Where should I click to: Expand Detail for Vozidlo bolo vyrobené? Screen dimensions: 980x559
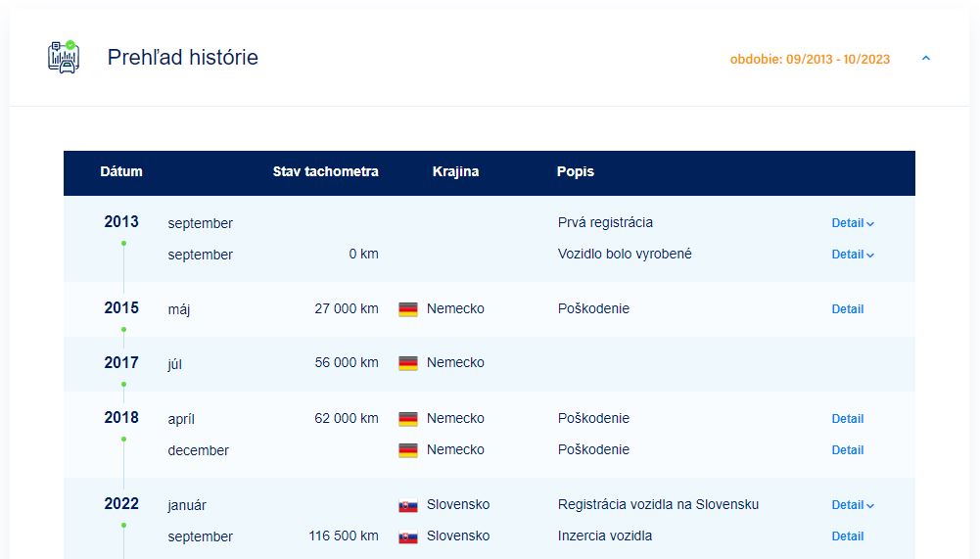(853, 255)
